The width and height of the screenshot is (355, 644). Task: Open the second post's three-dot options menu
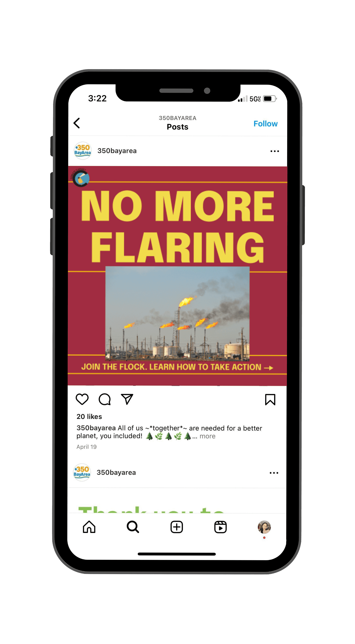point(274,473)
